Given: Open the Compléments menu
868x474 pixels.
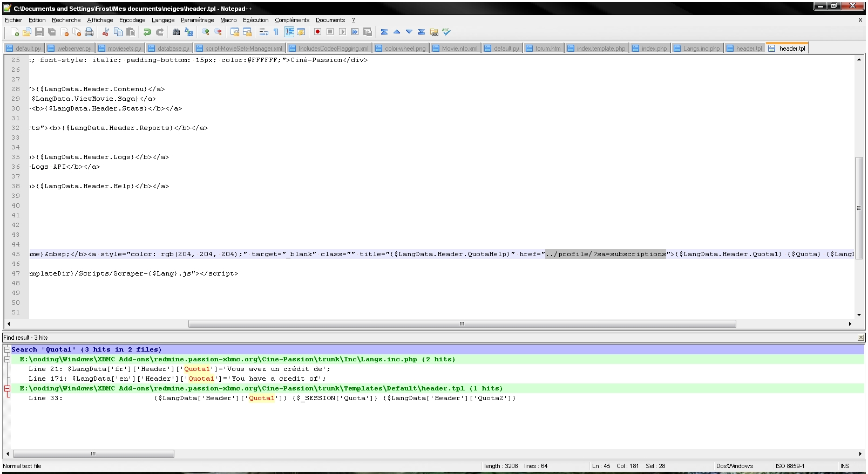Looking at the screenshot, I should (x=292, y=20).
